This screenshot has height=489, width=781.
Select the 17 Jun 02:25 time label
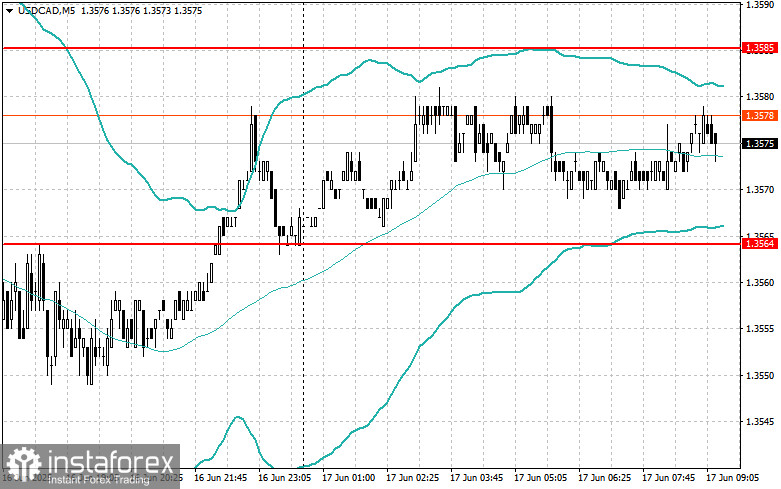[412, 478]
